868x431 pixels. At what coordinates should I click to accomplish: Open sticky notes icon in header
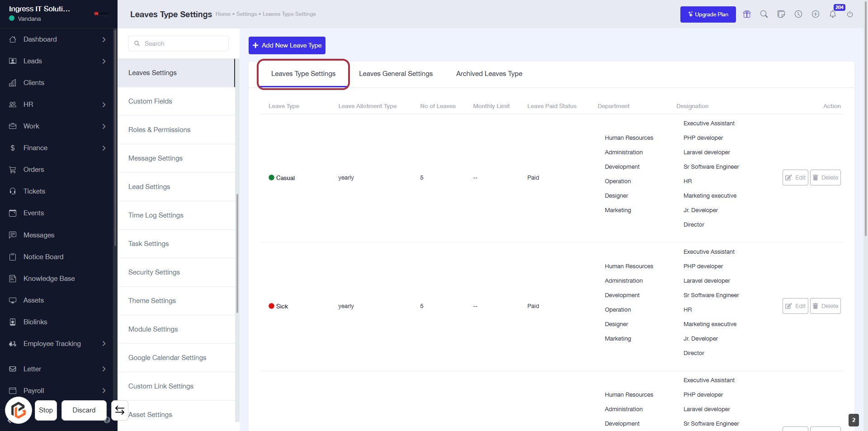(x=781, y=14)
